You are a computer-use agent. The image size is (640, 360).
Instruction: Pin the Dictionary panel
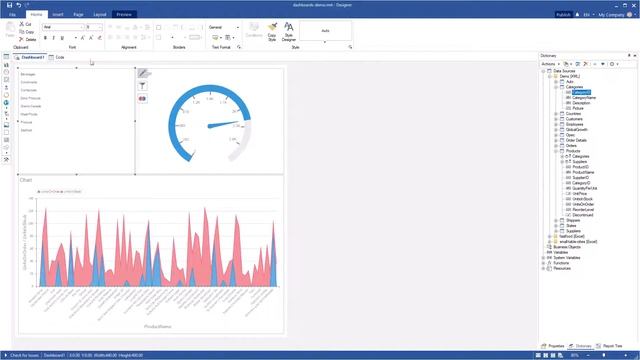click(x=629, y=56)
